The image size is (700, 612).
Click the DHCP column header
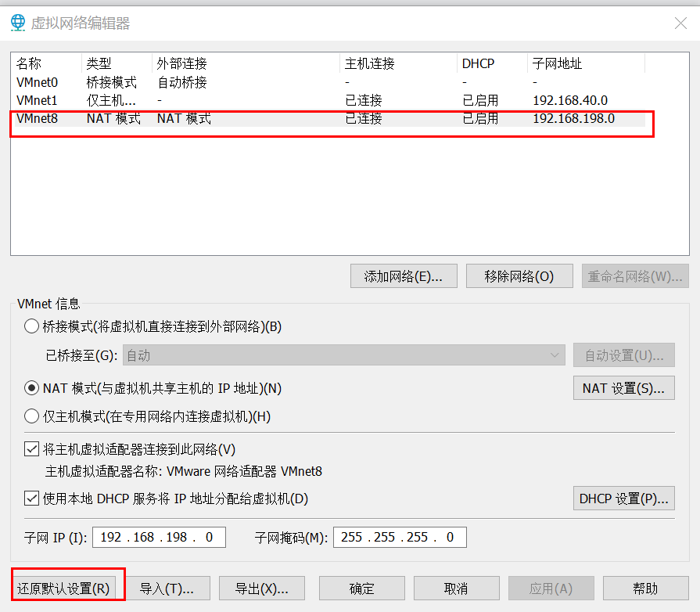[493, 63]
